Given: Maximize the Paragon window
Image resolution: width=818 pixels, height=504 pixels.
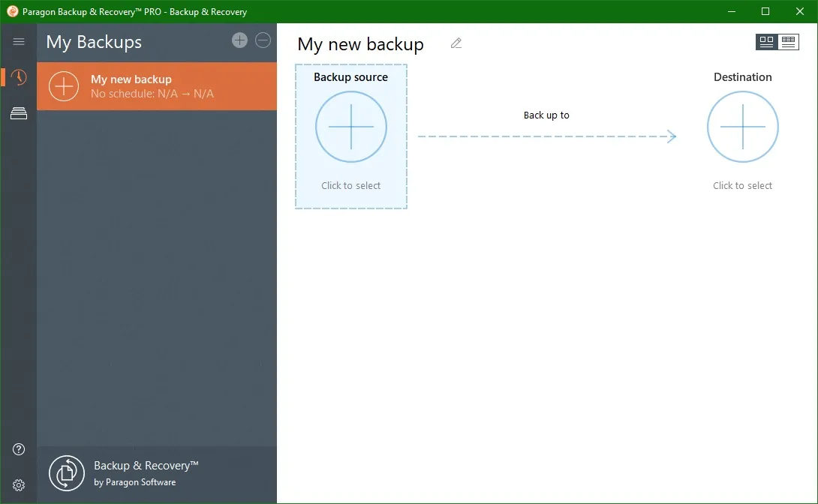Looking at the screenshot, I should click(765, 11).
